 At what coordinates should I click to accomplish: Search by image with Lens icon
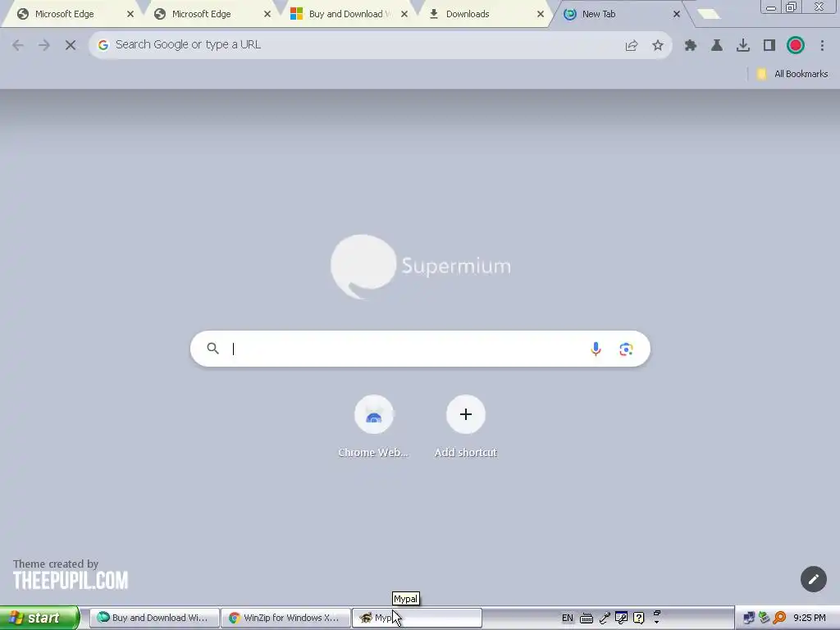click(x=626, y=349)
